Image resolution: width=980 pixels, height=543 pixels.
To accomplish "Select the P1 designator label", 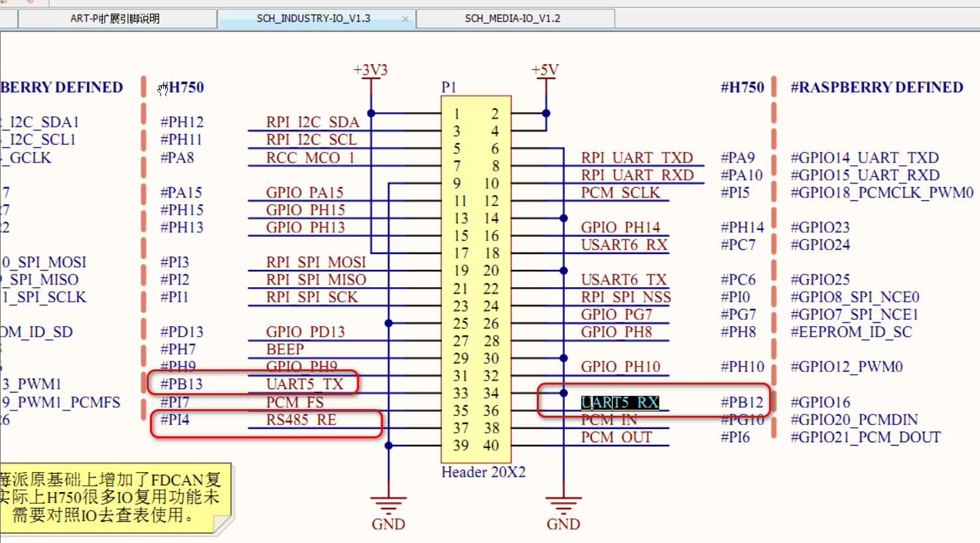I will point(449,88).
